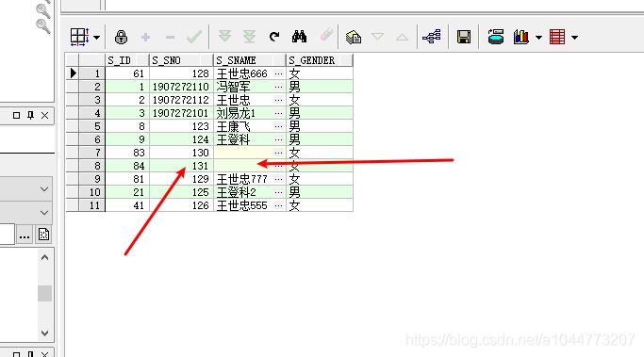Click the second magnifier key icon in left panel

coord(42,25)
